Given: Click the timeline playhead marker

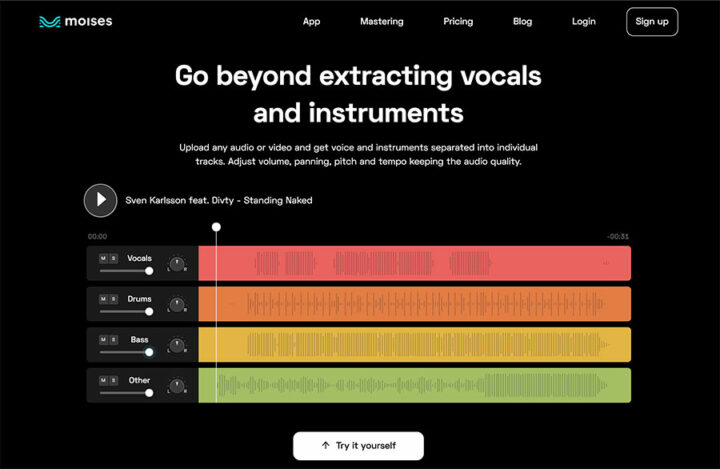Looking at the screenshot, I should 216,227.
